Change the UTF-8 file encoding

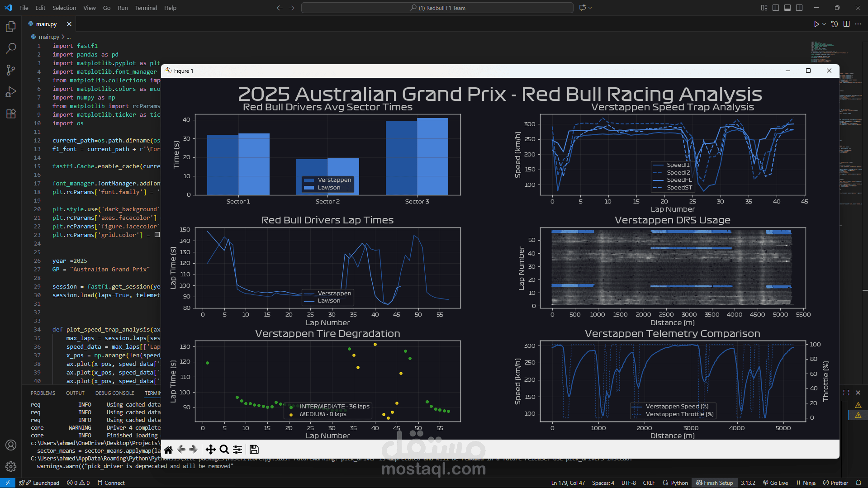628,483
